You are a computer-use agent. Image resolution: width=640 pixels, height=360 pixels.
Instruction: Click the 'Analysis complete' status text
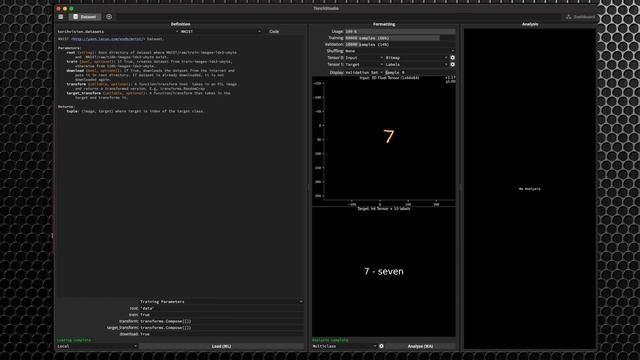coord(330,340)
